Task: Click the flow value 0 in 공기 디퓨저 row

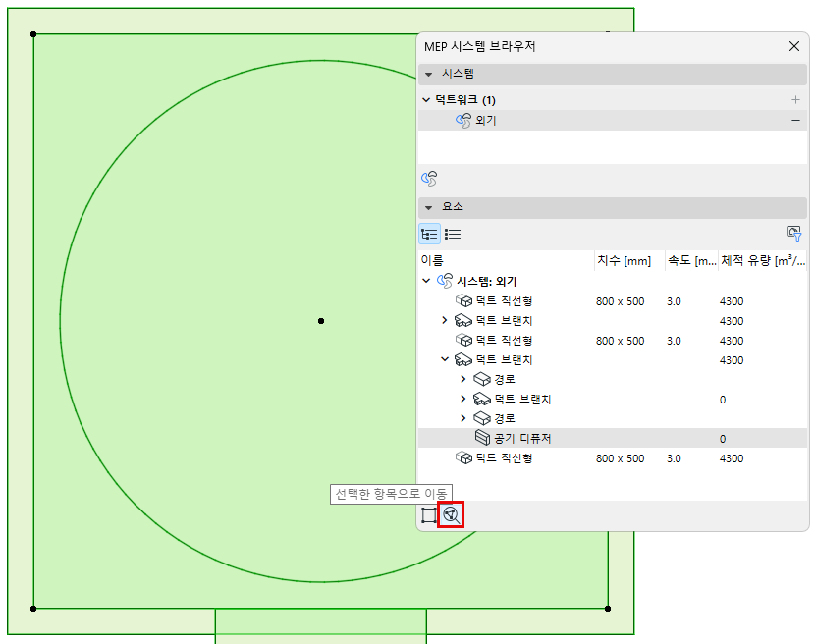Action: pyautogui.click(x=723, y=439)
